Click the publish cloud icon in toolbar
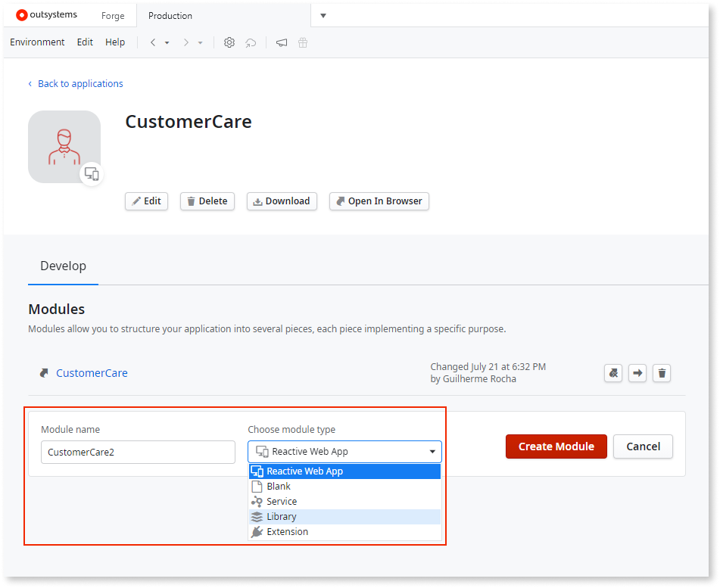Viewport: 720px width, 588px height. 251,42
